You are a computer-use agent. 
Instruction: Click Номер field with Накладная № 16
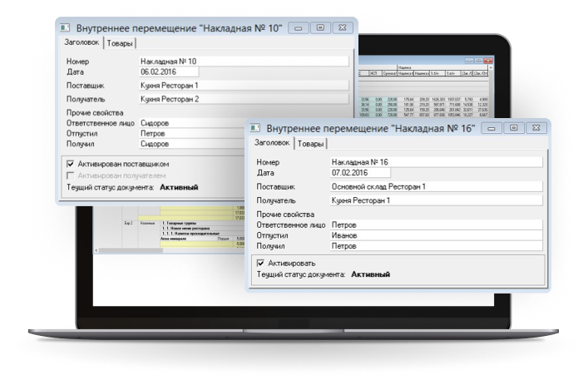[437, 162]
